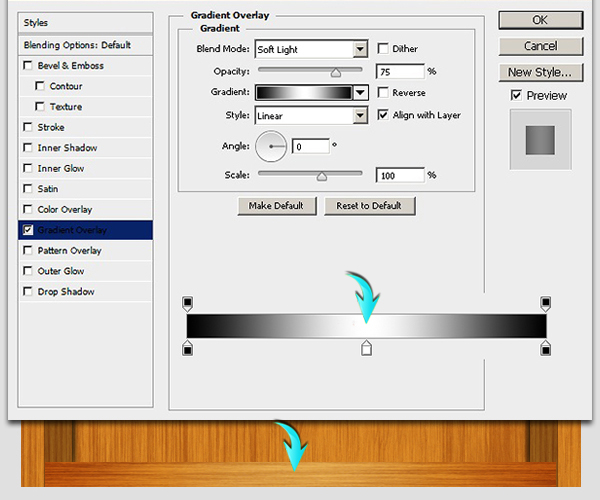Toggle the Reverse gradient checkbox

385,93
